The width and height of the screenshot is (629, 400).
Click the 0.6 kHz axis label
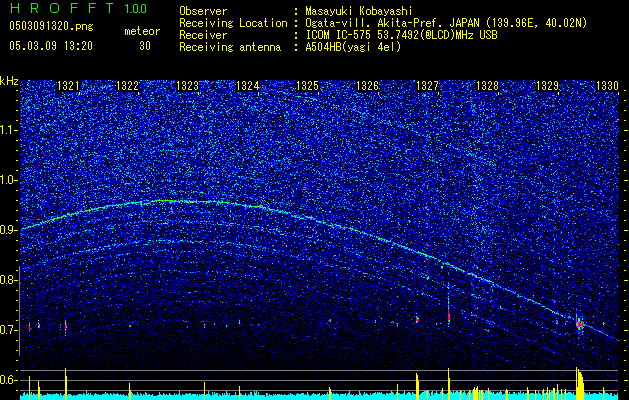click(9, 380)
